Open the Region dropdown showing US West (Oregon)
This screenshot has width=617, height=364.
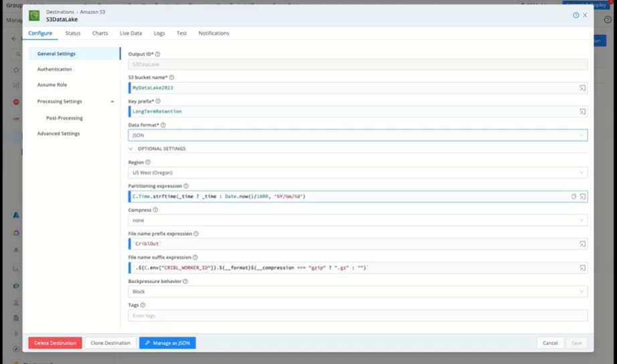358,173
